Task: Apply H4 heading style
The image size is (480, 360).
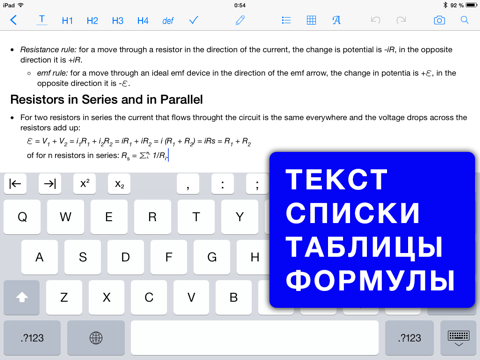Action: pos(143,21)
